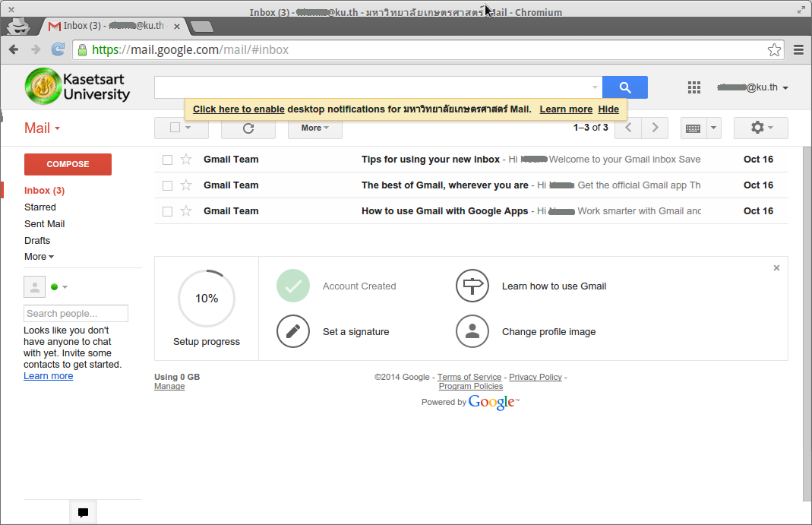
Task: Expand the More actions dropdown in toolbar
Action: click(x=315, y=128)
